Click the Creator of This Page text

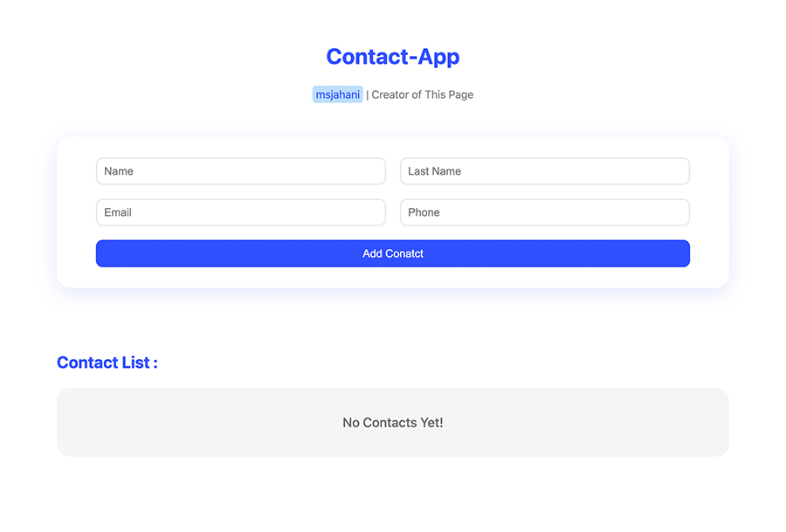tap(422, 94)
